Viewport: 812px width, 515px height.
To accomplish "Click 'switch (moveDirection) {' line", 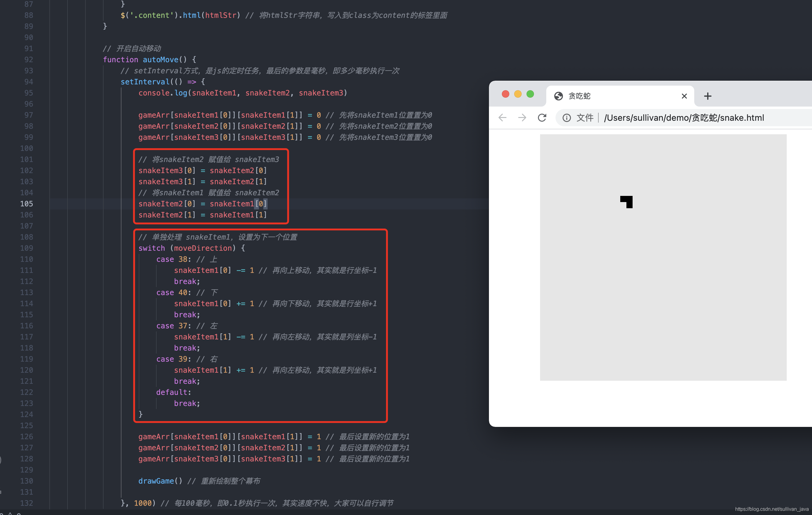I will 191,248.
